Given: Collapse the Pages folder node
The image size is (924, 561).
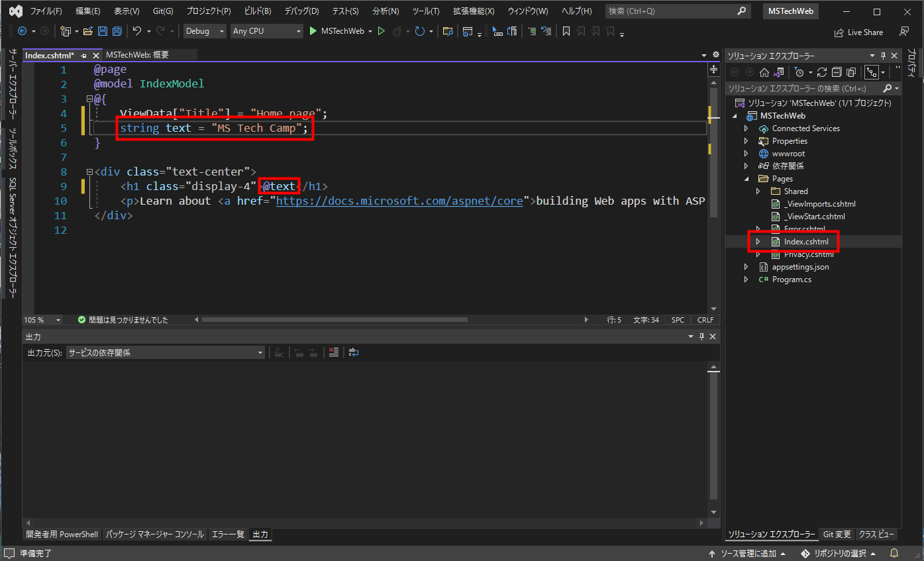Looking at the screenshot, I should pos(746,179).
